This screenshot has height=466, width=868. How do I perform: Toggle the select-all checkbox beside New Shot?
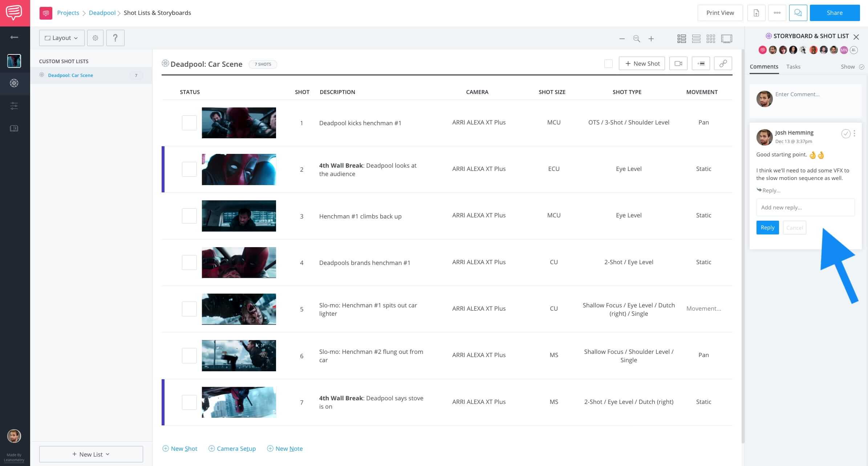click(608, 64)
